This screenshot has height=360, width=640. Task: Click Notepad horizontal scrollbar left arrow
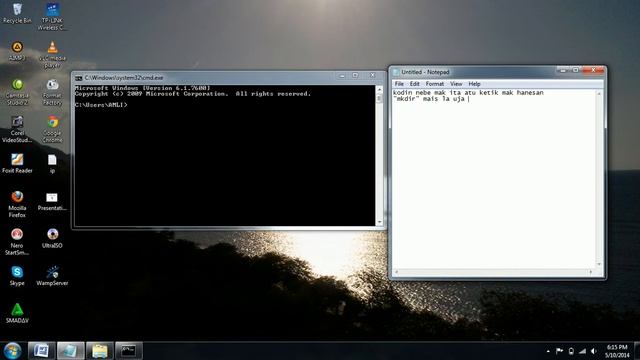(x=396, y=272)
